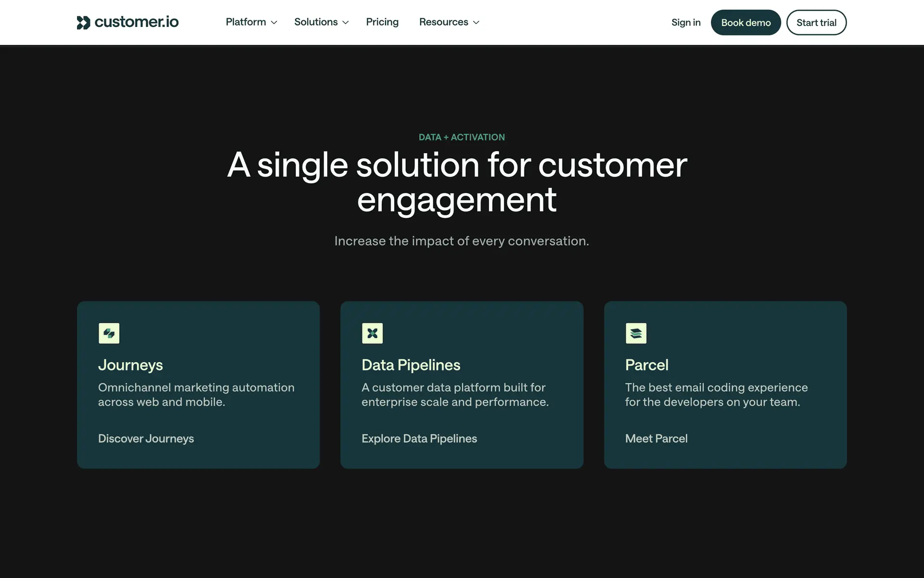The width and height of the screenshot is (924, 578).
Task: Click the customer.io wordmark text
Action: 136,22
